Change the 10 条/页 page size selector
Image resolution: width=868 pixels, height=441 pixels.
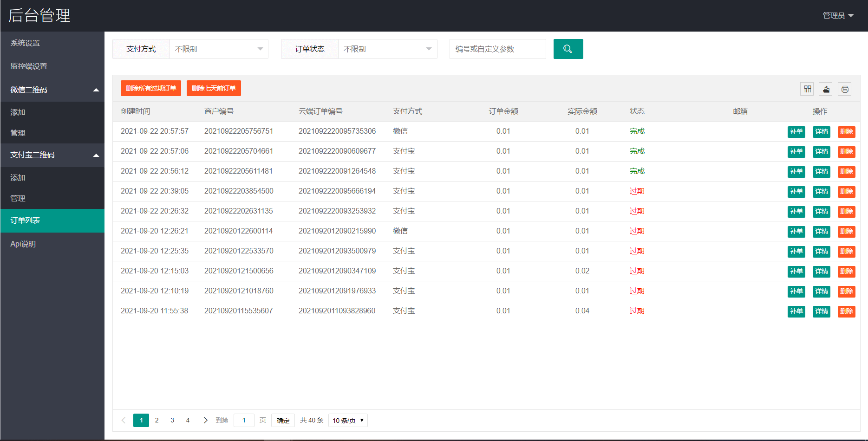[348, 420]
